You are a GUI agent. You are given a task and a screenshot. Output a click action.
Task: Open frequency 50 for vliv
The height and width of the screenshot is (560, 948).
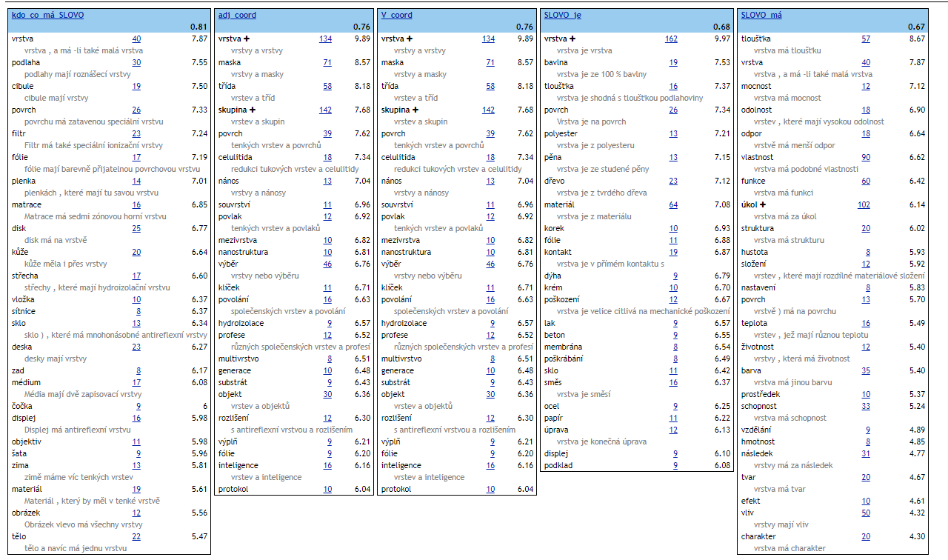[866, 513]
